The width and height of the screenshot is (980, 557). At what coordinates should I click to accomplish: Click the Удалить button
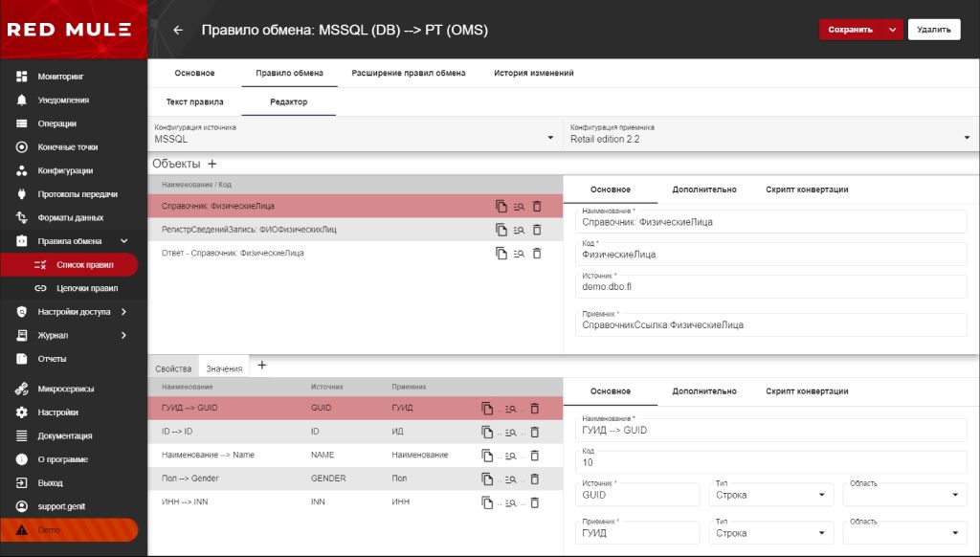point(934,30)
